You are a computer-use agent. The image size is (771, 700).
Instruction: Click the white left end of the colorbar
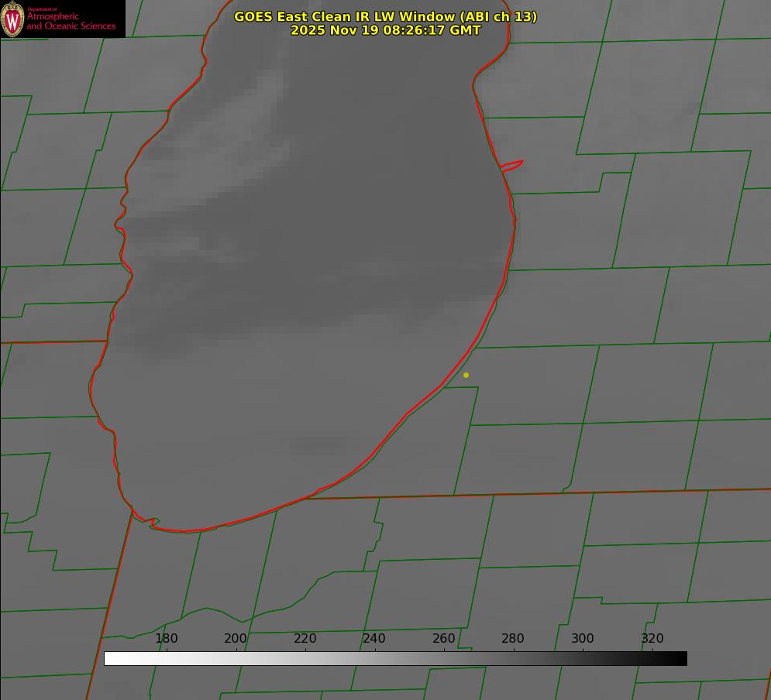click(110, 658)
